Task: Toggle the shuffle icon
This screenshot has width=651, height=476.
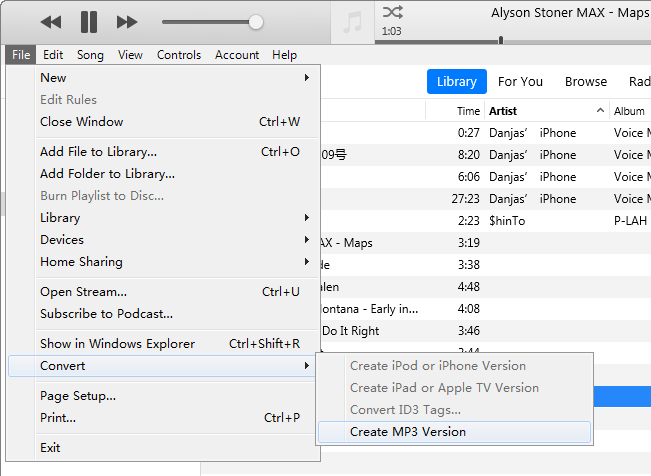Action: 393,12
